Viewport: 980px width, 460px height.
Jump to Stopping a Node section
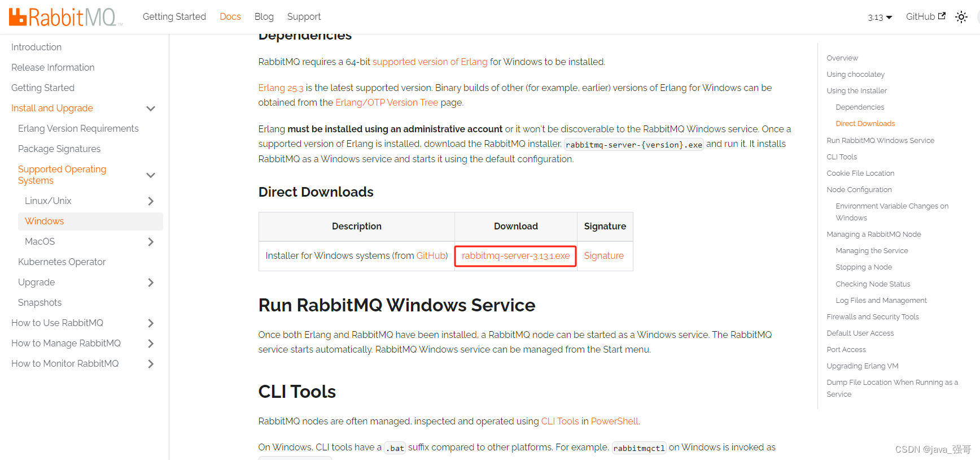pyautogui.click(x=864, y=267)
